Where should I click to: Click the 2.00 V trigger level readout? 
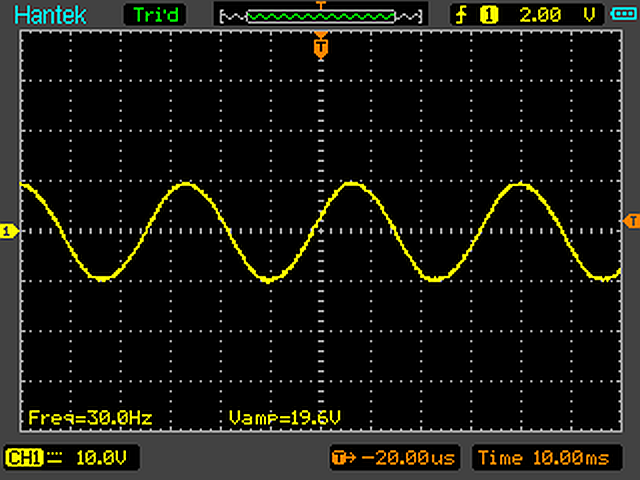pos(557,15)
